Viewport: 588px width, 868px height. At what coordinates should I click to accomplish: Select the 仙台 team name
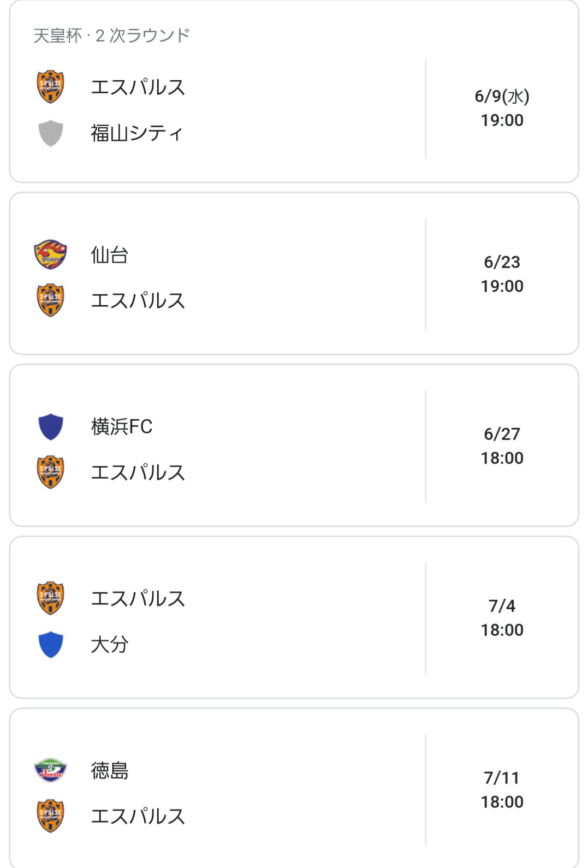110,255
